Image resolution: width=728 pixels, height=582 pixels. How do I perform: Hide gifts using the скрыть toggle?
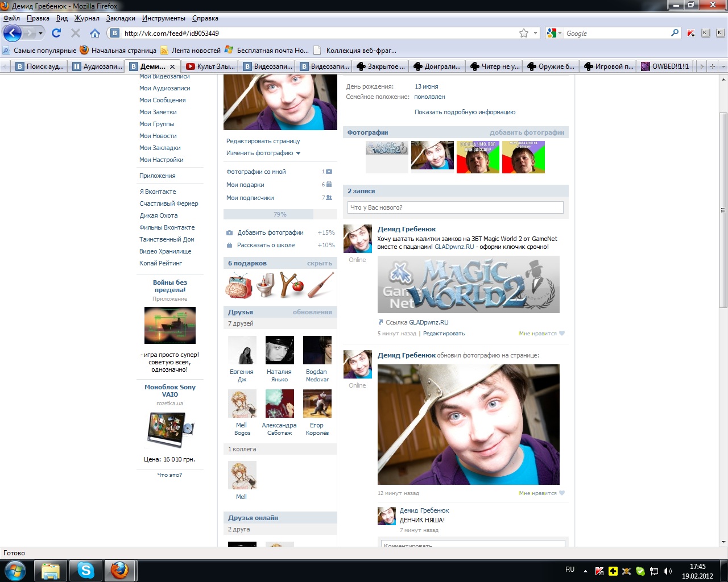319,263
